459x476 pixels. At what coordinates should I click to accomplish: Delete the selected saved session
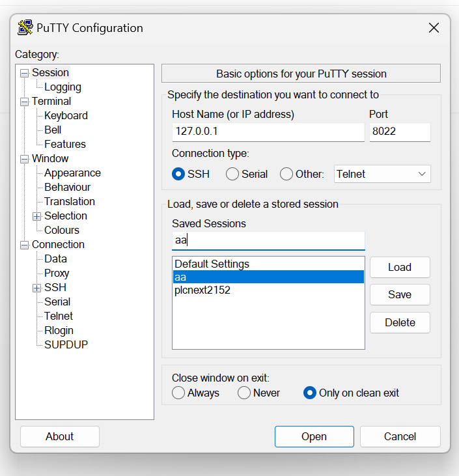[x=400, y=322]
